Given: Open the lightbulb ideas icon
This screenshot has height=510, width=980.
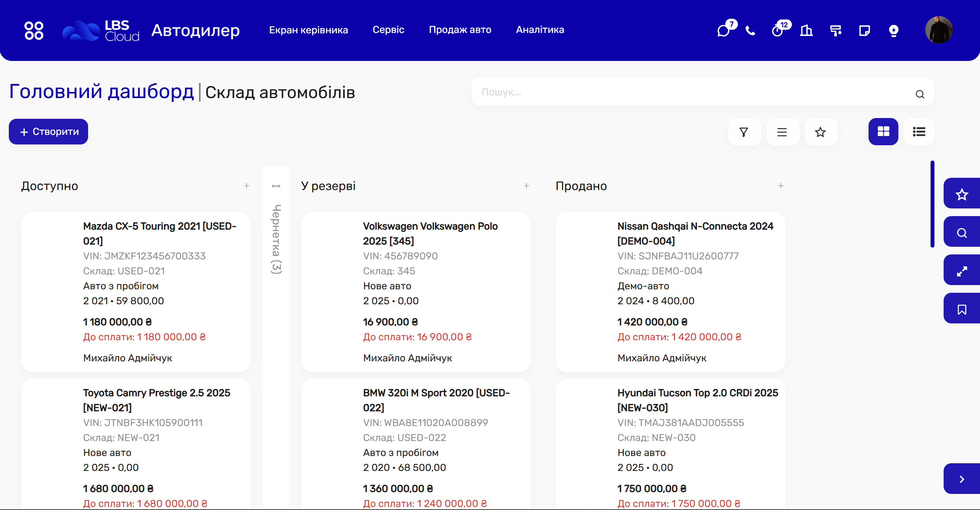Looking at the screenshot, I should pos(894,31).
